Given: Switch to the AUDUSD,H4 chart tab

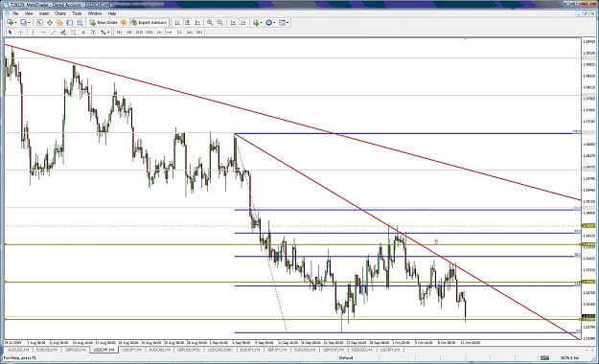Looking at the screenshot, I should (18, 350).
